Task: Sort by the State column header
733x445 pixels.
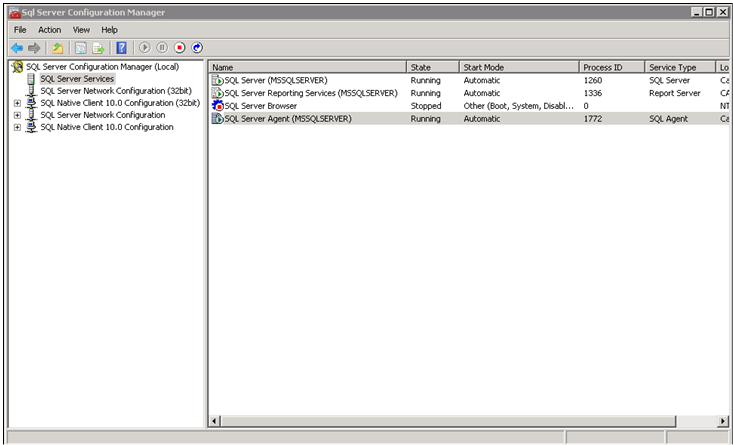Action: (433, 67)
